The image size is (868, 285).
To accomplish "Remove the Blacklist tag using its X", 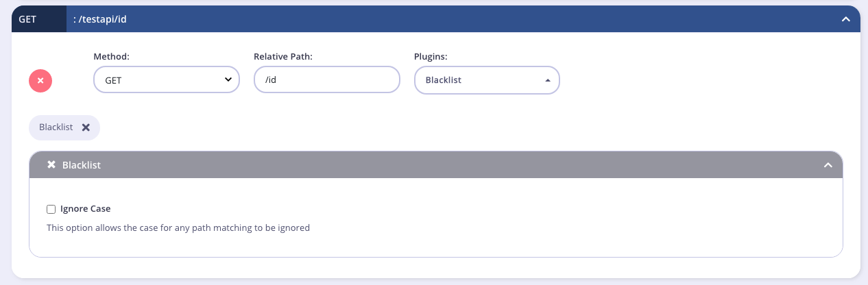I will 86,127.
